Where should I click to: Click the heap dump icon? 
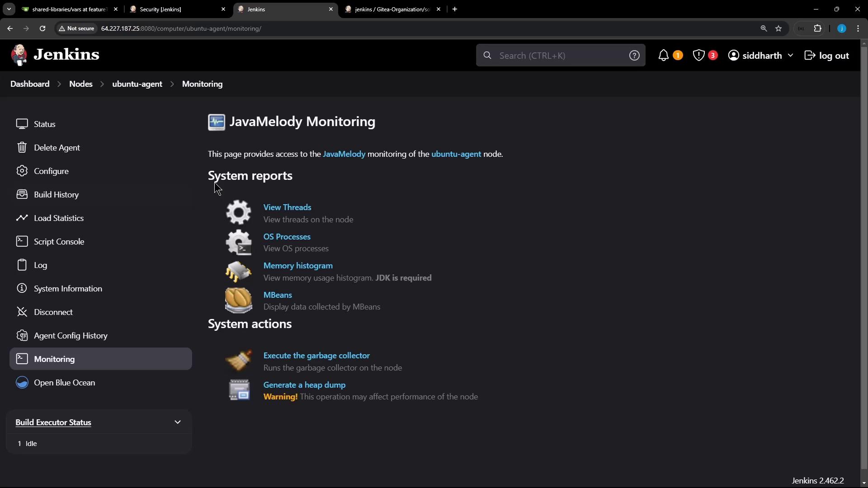click(239, 390)
